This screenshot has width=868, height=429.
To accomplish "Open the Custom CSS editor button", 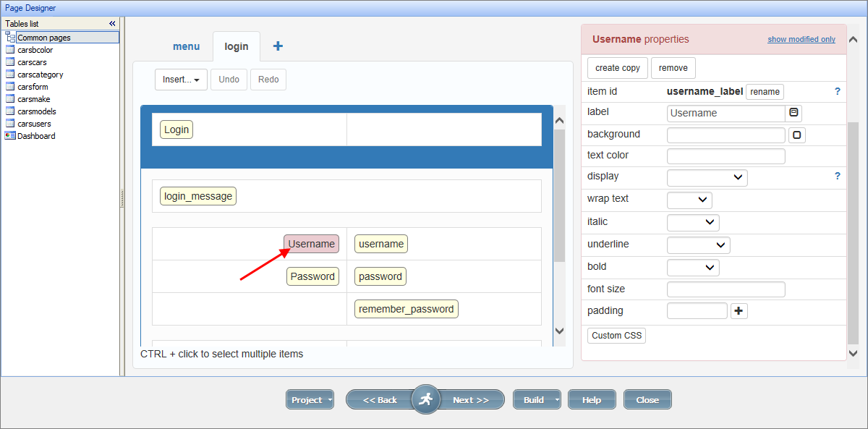I will [616, 336].
